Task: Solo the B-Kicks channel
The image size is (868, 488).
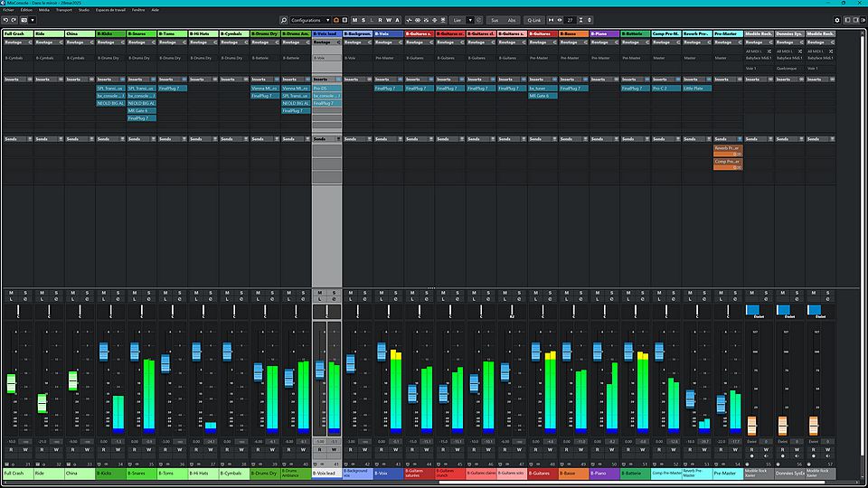Action: [117, 293]
